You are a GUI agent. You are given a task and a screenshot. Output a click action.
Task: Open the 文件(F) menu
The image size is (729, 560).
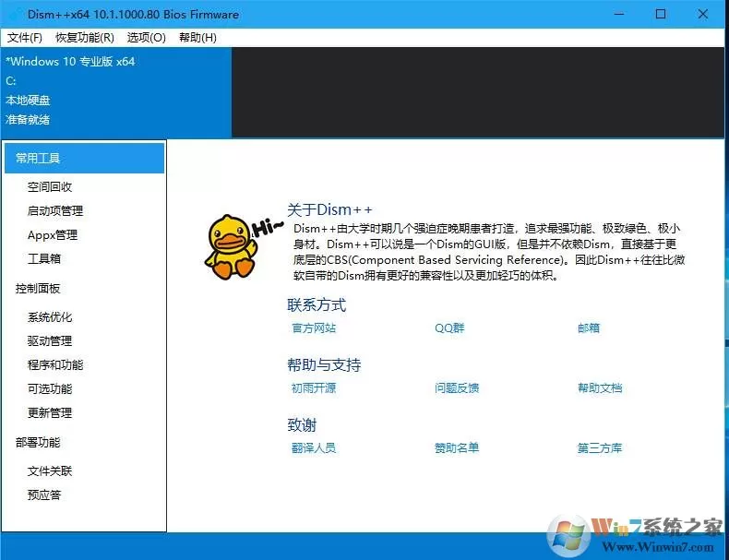25,38
